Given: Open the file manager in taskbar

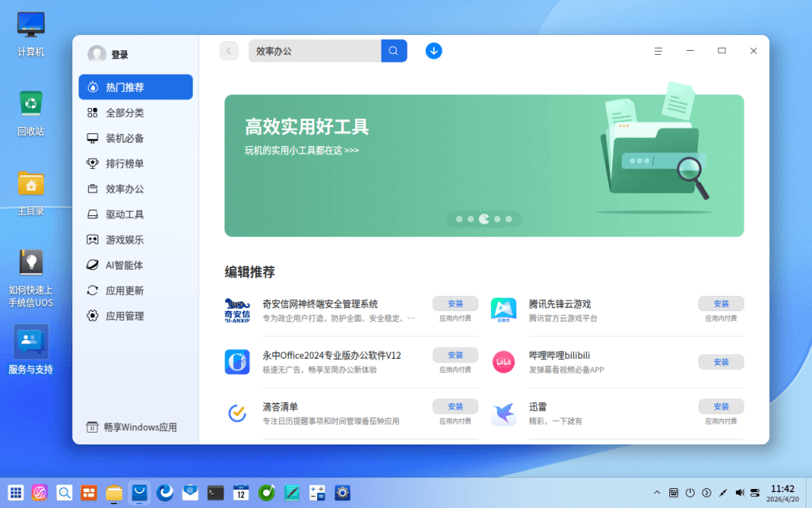Looking at the screenshot, I should (x=114, y=492).
